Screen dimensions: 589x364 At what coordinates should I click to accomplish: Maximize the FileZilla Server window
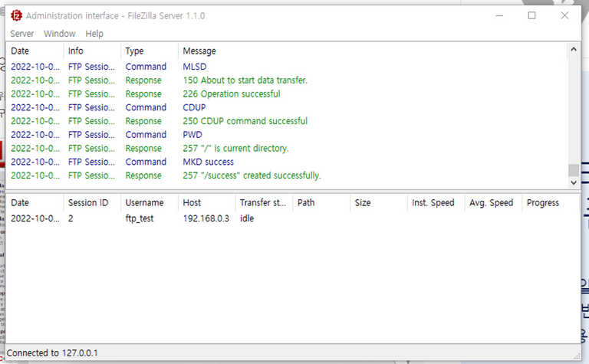pyautogui.click(x=531, y=15)
